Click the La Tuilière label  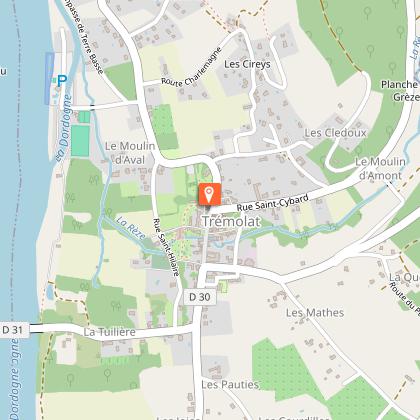pyautogui.click(x=110, y=332)
